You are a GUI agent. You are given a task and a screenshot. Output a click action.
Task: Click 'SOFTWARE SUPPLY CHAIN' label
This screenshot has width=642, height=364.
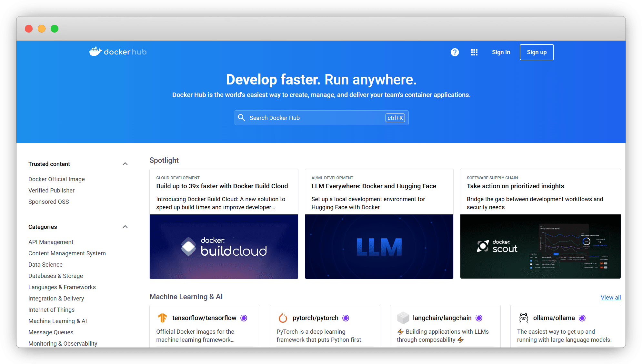(492, 178)
